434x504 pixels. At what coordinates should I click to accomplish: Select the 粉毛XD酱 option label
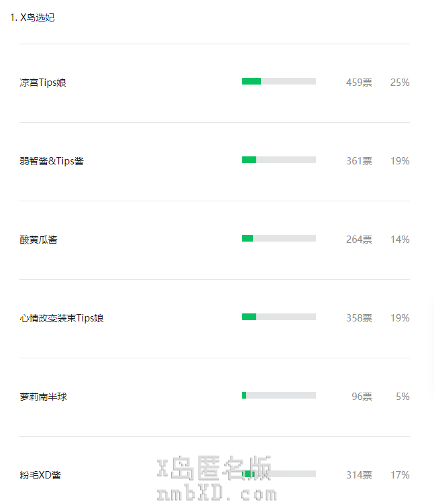coord(40,475)
